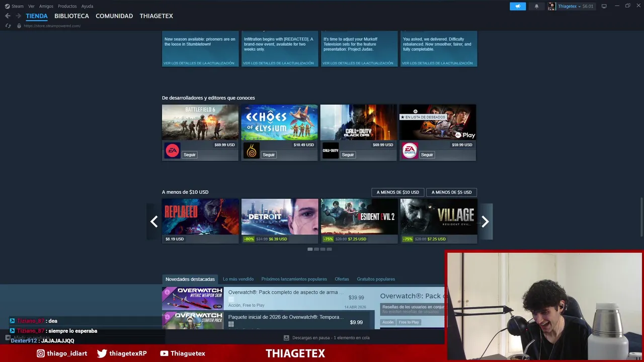Click the store URL address field
The image size is (644, 362).
coord(52,26)
